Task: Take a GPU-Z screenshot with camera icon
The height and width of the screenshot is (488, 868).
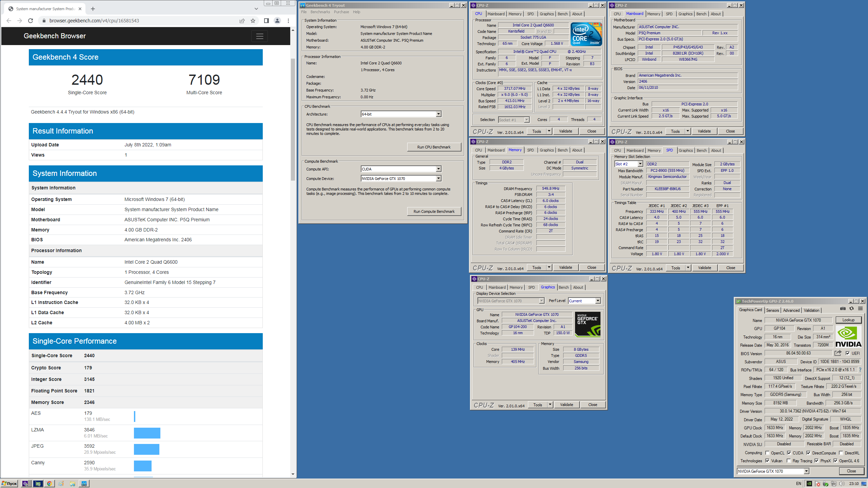Action: 843,309
